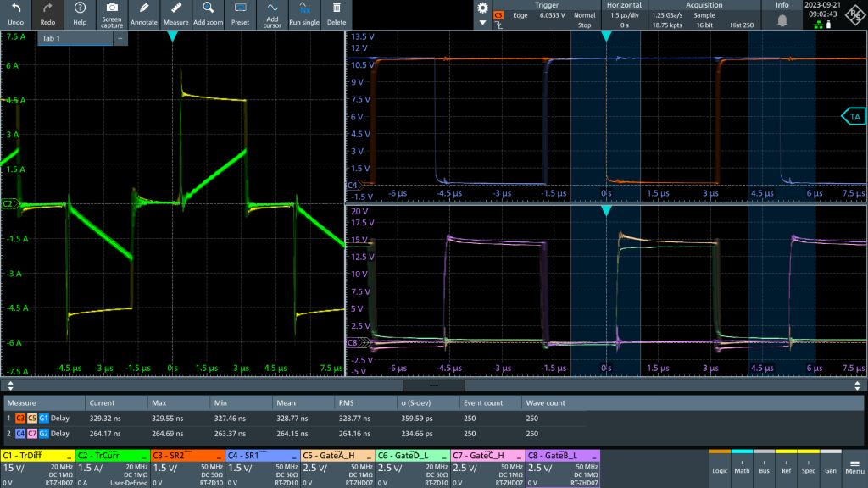Add a Math waveform with the plus expander
The image size is (868, 488).
tap(742, 463)
